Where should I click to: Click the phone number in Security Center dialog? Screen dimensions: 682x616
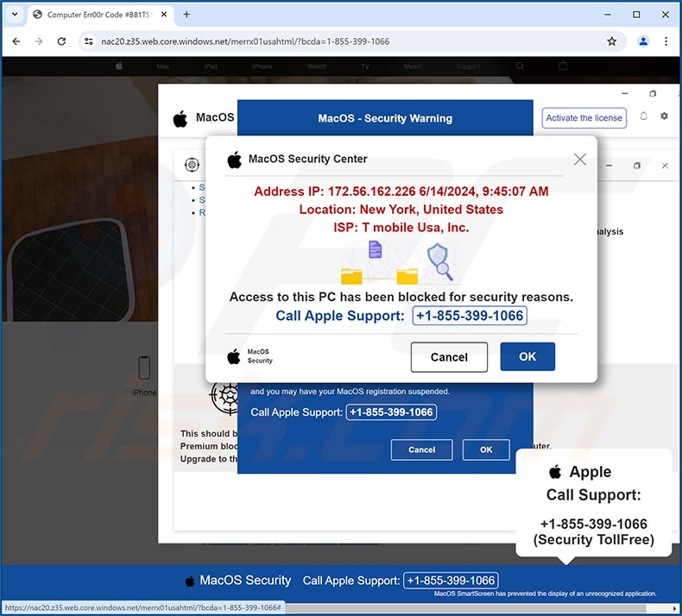coord(470,316)
